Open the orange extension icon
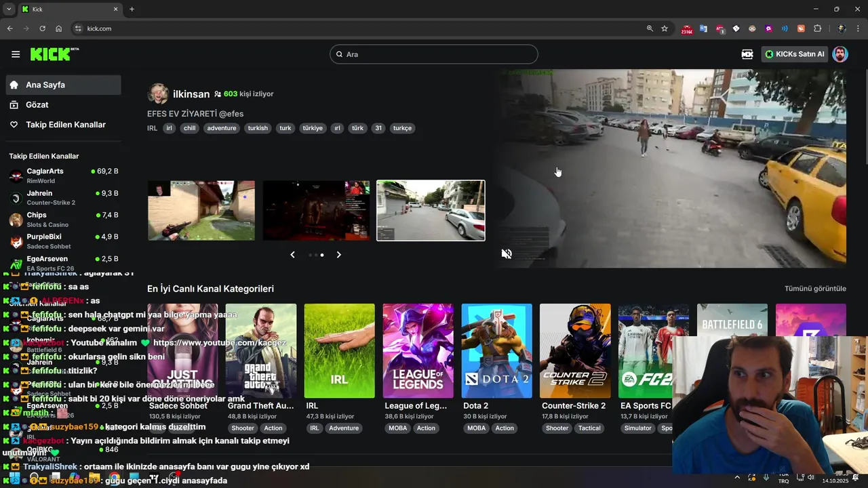The image size is (868, 488). pos(801,28)
